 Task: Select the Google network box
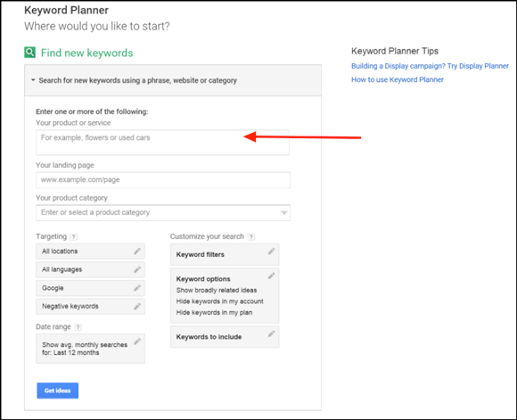[90, 288]
